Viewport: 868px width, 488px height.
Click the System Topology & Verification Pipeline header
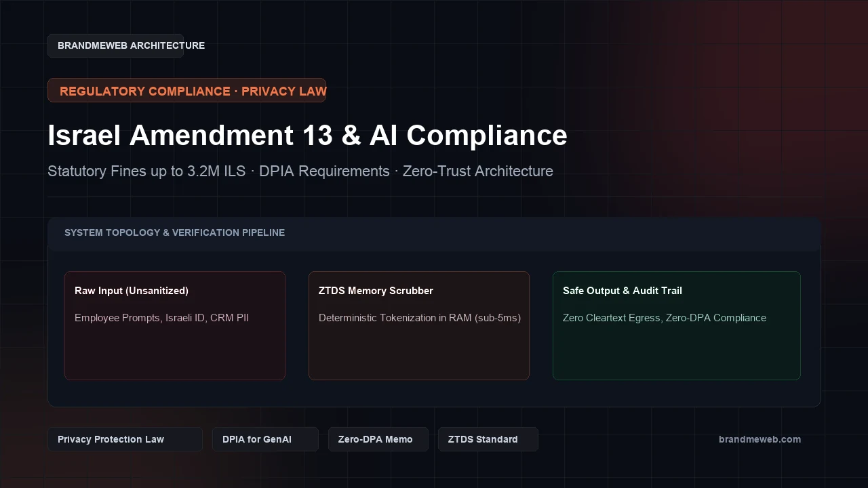click(434, 232)
